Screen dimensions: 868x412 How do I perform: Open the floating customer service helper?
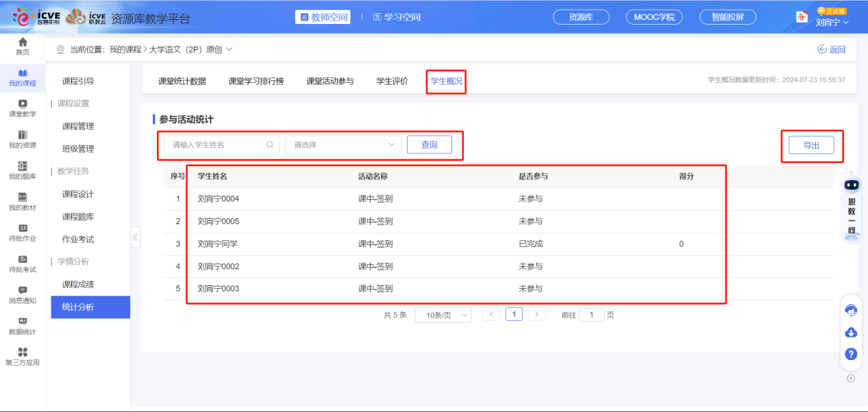[850, 310]
